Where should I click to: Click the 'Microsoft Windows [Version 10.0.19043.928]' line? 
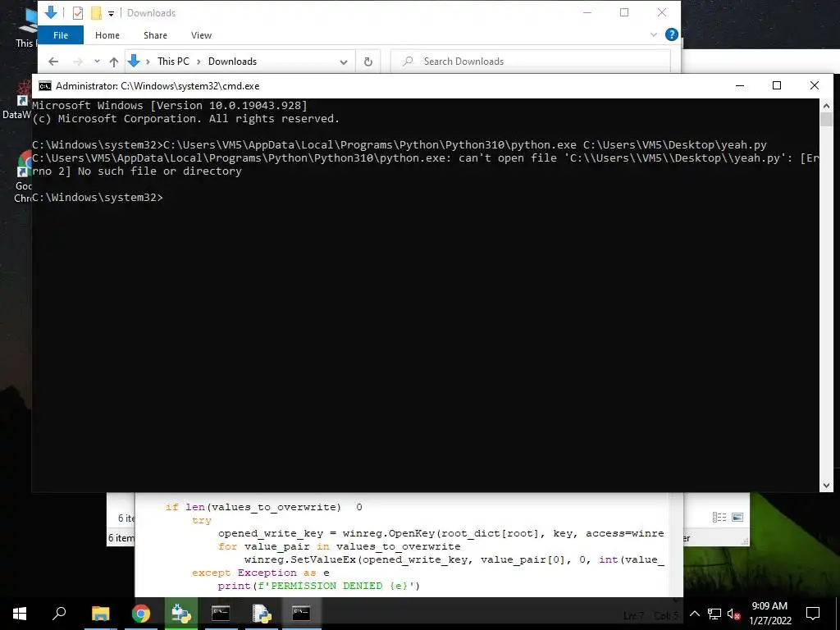170,106
